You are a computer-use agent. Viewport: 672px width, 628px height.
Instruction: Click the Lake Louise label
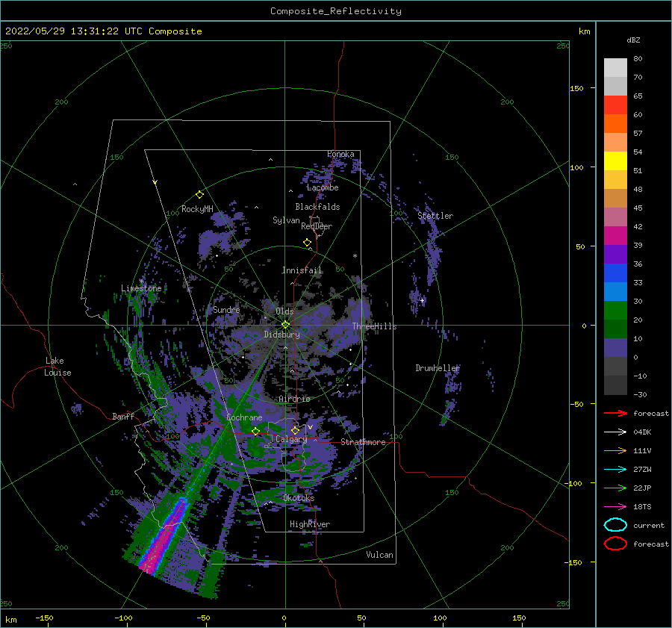pos(57,367)
